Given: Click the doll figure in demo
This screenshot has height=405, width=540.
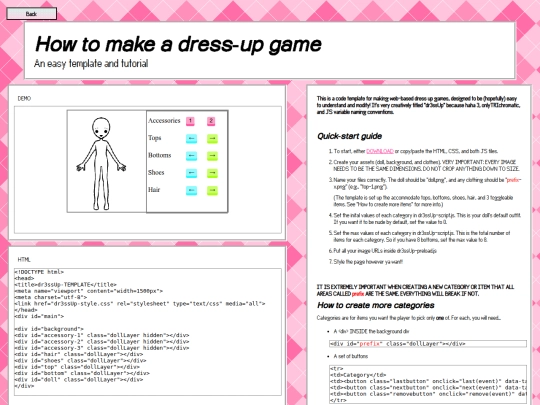Looking at the screenshot, I should click(101, 164).
